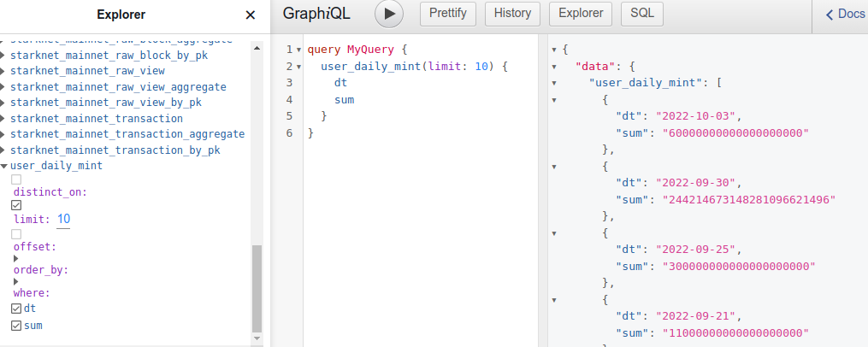Expand starknet_mainnet_transaction_aggregate node
The width and height of the screenshot is (868, 347).
(x=3, y=134)
